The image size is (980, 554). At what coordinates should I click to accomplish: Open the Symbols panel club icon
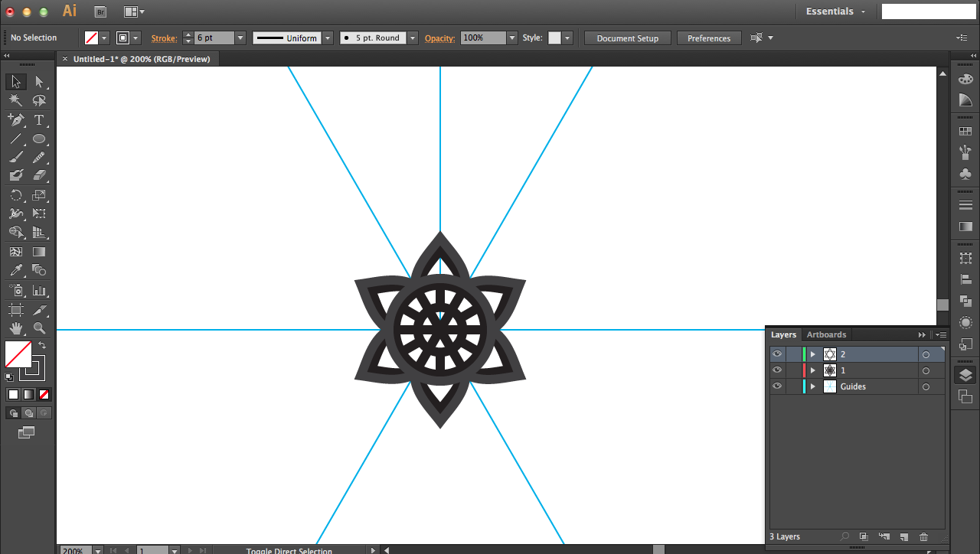click(x=965, y=174)
